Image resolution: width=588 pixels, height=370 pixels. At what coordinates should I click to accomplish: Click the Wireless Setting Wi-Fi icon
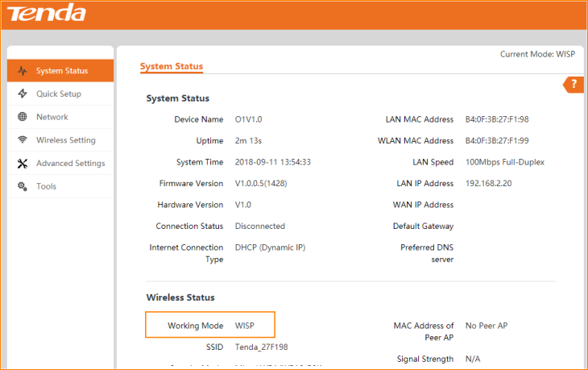click(x=22, y=140)
